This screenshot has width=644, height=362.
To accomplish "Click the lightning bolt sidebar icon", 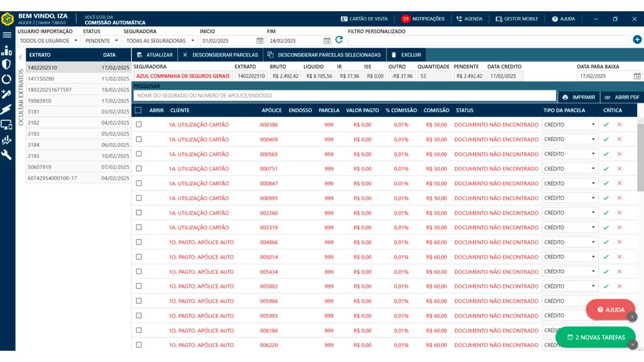I will click(6, 109).
